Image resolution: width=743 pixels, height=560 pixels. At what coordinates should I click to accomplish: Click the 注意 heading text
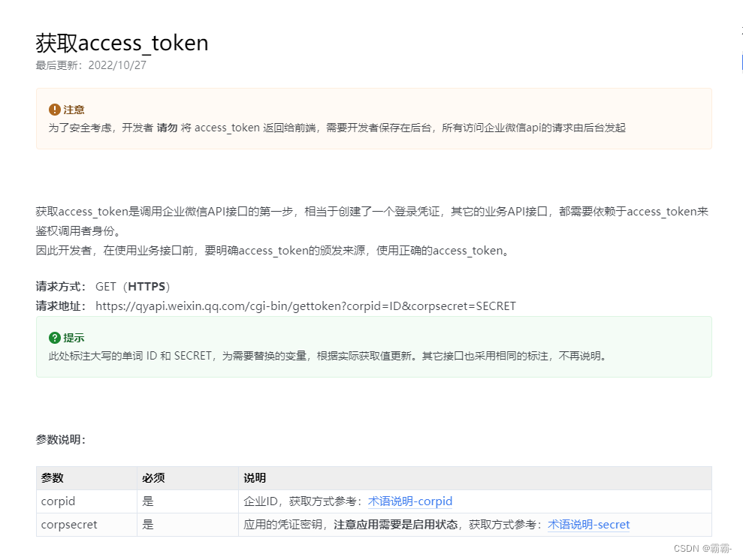74,110
